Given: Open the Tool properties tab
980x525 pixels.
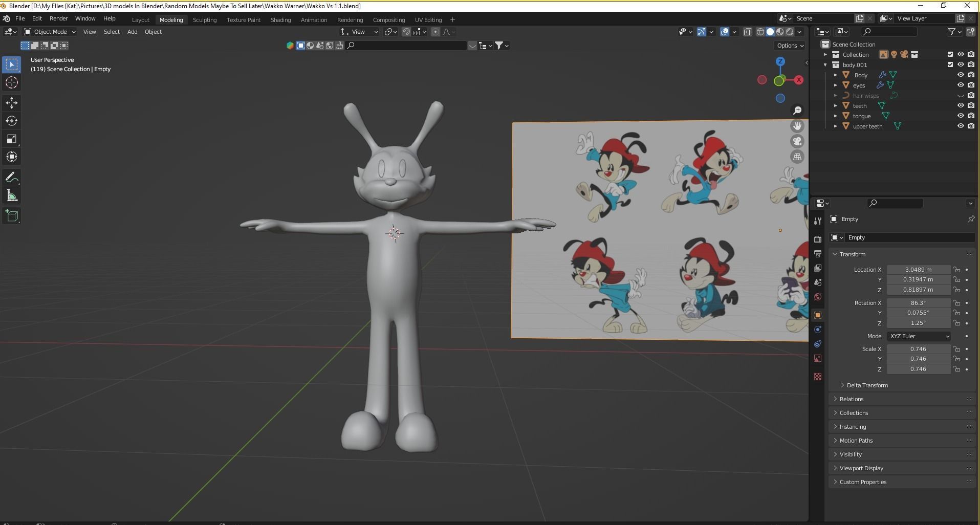Looking at the screenshot, I should point(817,221).
